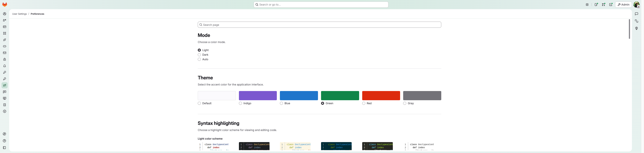The width and height of the screenshot is (644, 153).
Task: Open the Notifications bell sidebar icon
Action: click(x=5, y=66)
